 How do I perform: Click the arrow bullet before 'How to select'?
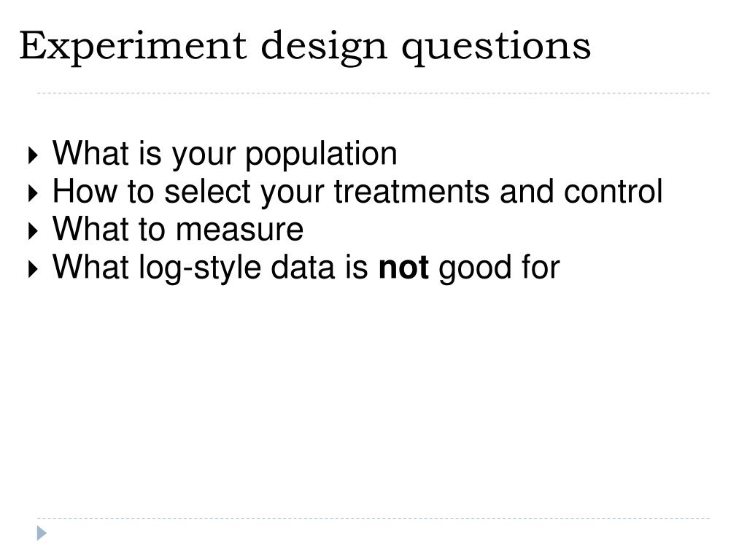33,193
